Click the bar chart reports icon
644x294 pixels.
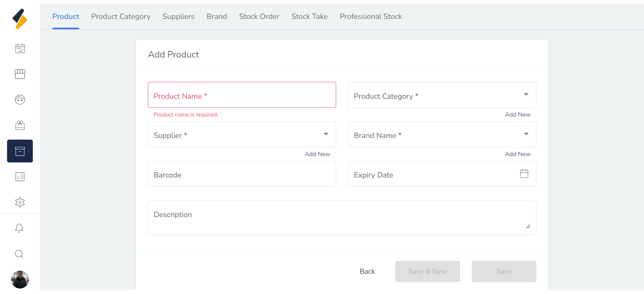(20, 177)
